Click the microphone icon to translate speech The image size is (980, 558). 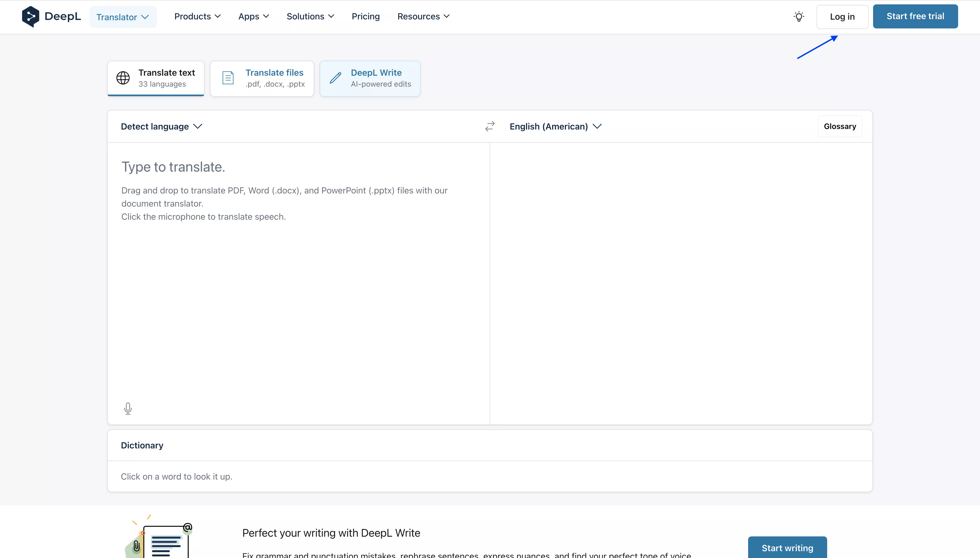coord(128,409)
